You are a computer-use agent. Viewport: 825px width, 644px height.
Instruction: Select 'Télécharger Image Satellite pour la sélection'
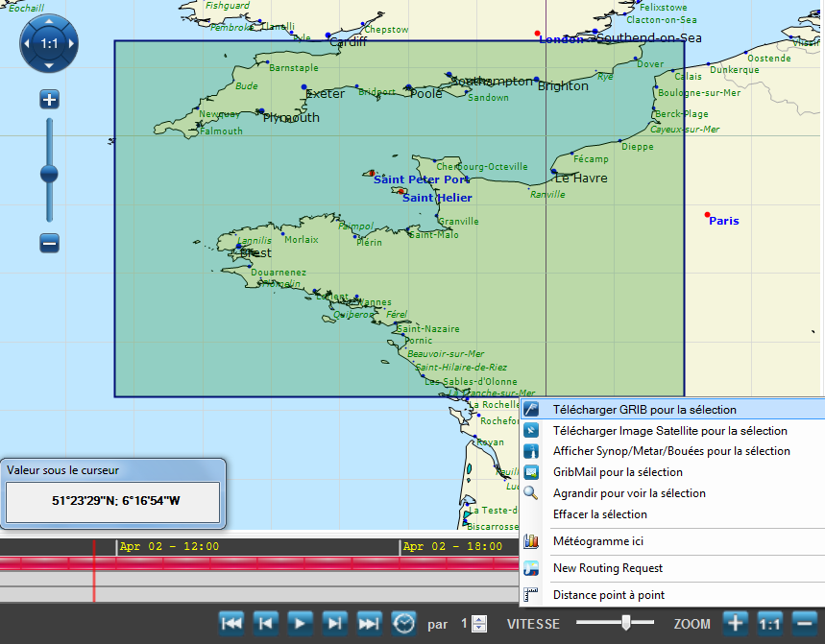pyautogui.click(x=669, y=431)
